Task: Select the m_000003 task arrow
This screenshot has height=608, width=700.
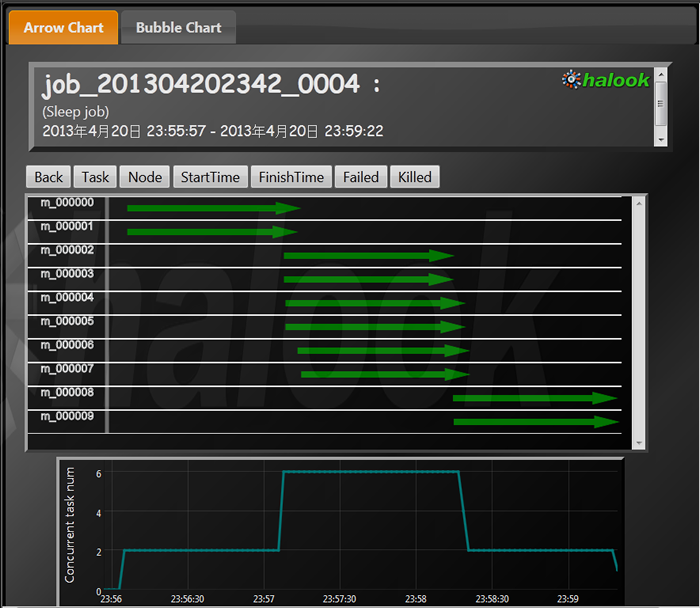Action: [x=369, y=279]
